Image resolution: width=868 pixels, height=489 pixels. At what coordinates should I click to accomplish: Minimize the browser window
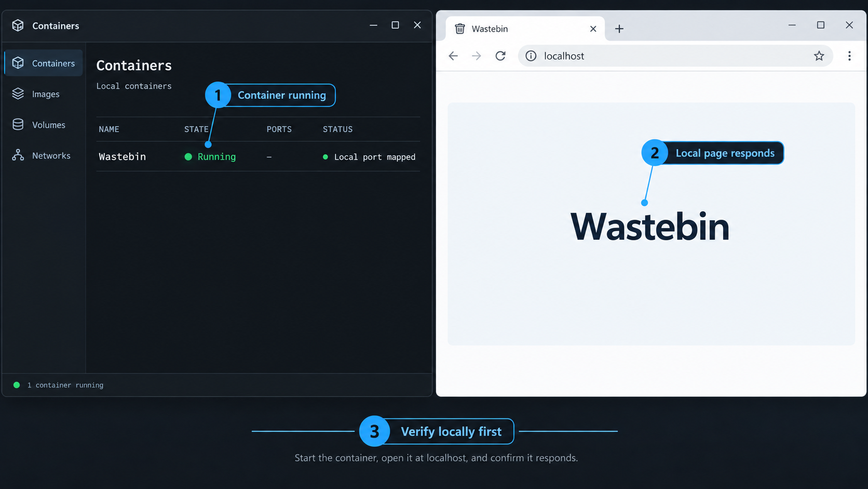[792, 25]
